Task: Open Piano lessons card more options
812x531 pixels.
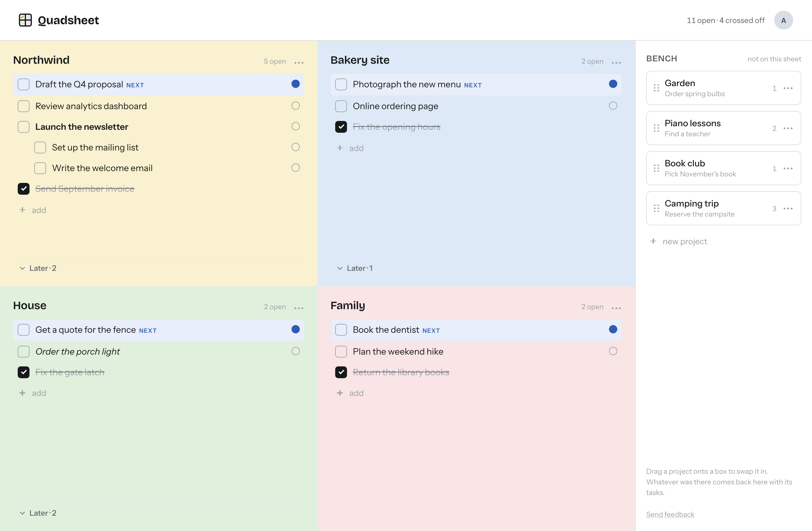Action: coord(788,128)
